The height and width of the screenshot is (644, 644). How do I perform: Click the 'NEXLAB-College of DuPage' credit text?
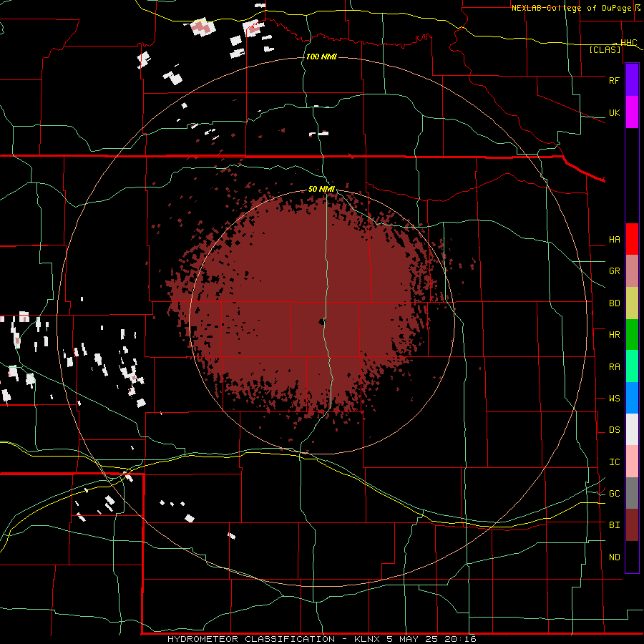coord(571,8)
